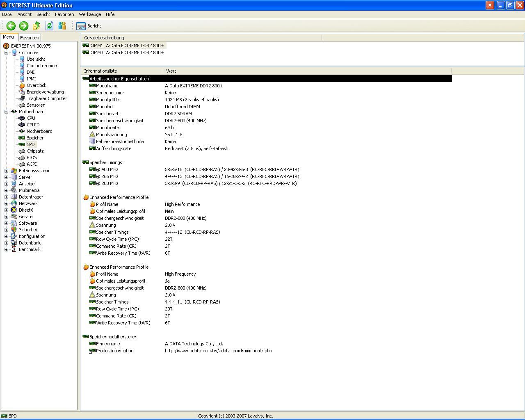Screen dimensions: 525x420
Task: Expand the Server tree node
Action: [6, 177]
